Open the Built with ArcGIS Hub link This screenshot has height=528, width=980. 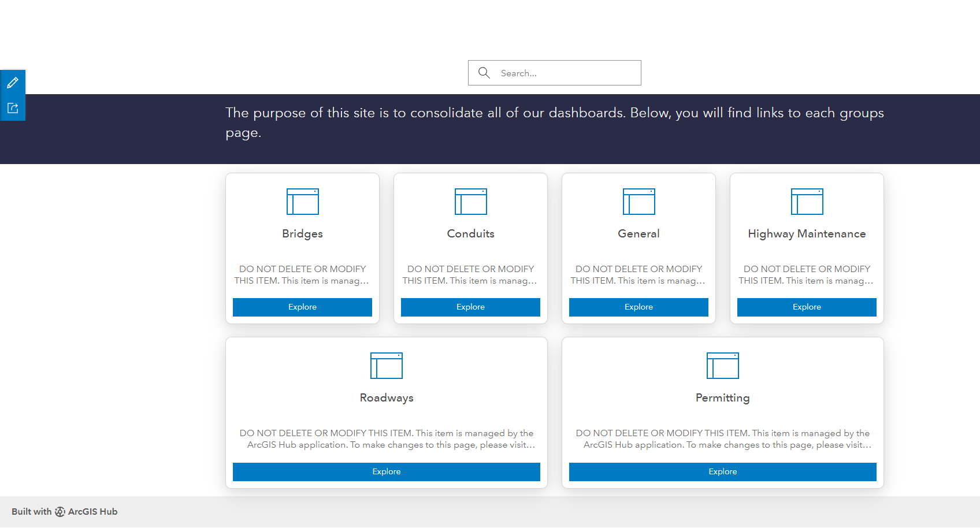point(65,512)
